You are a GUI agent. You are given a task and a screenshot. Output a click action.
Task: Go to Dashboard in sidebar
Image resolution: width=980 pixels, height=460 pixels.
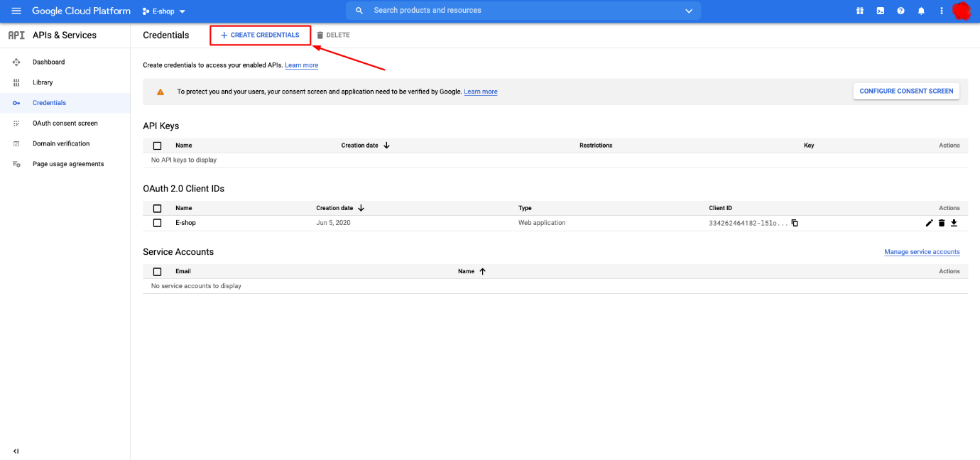click(x=48, y=62)
